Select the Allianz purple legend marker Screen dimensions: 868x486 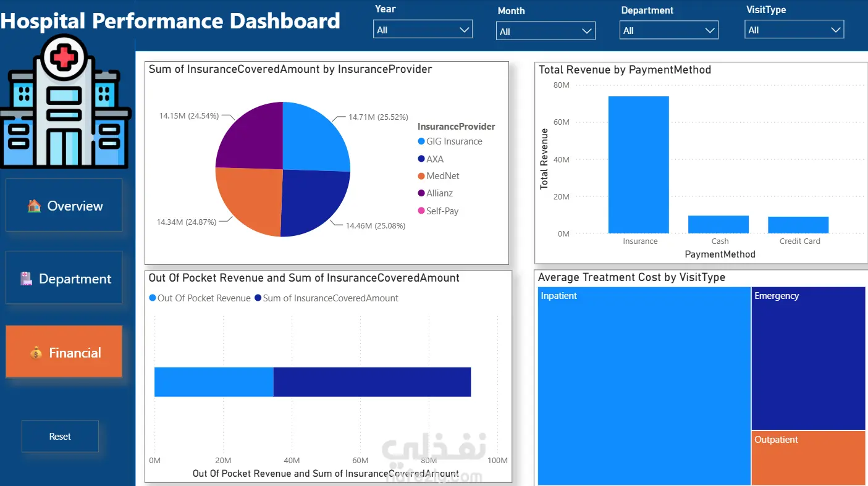click(x=421, y=193)
